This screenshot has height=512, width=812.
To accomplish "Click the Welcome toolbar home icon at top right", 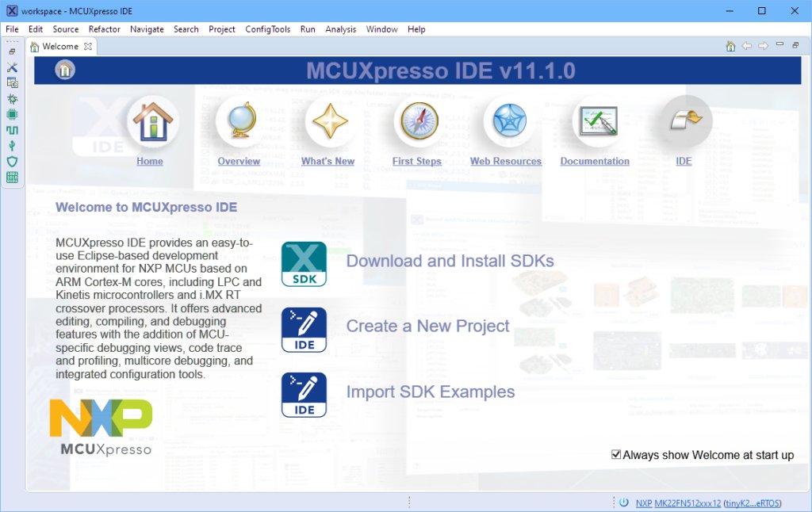I will tap(730, 46).
